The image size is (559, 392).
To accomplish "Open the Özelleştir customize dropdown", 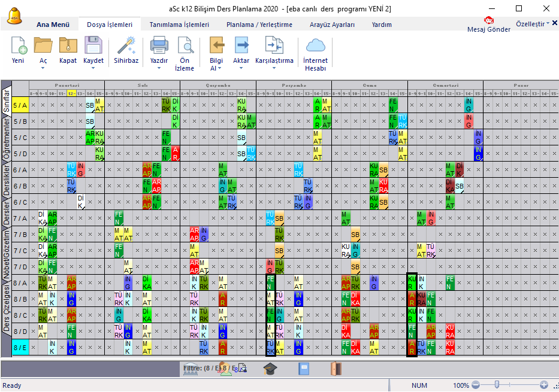I will tap(533, 24).
